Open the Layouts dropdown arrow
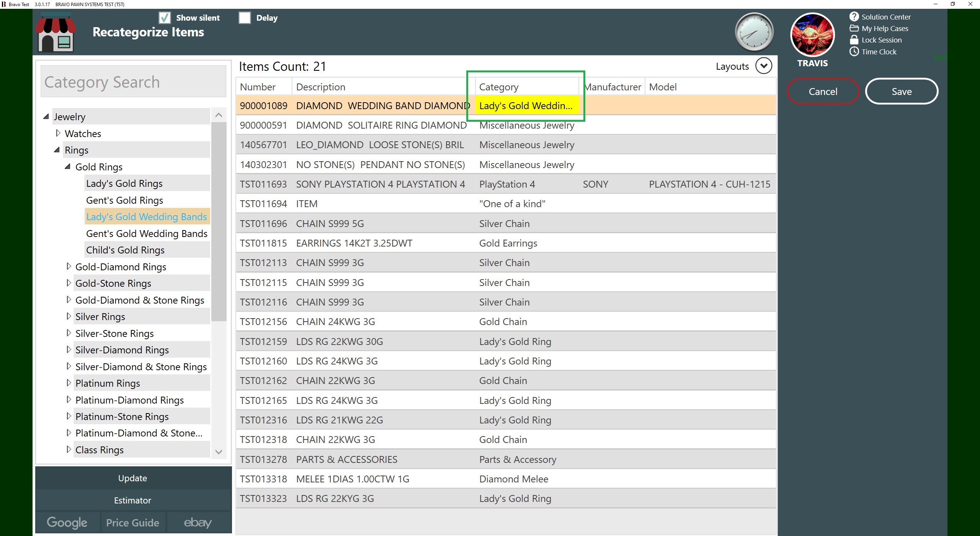980x536 pixels. (764, 66)
